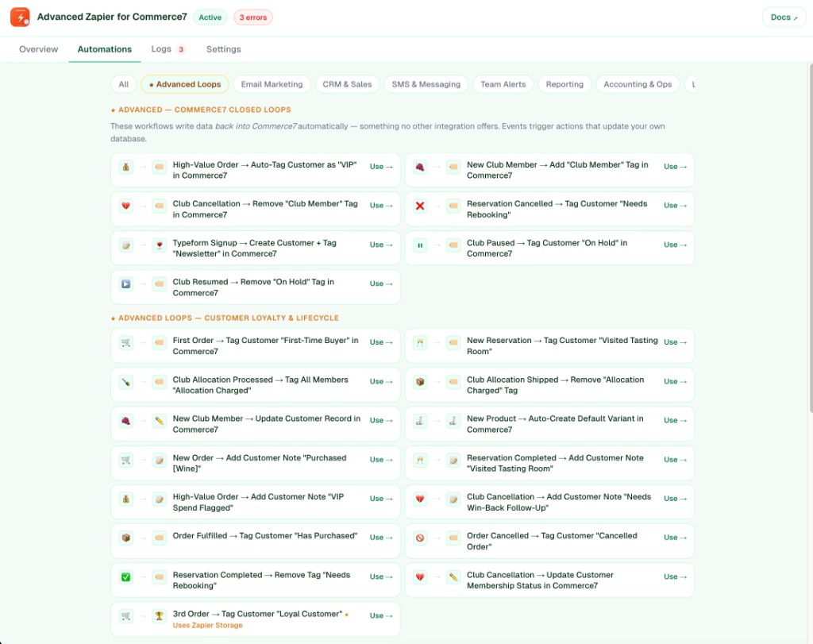
Task: Use Typeform Signup Create Customer workflow
Action: point(381,245)
